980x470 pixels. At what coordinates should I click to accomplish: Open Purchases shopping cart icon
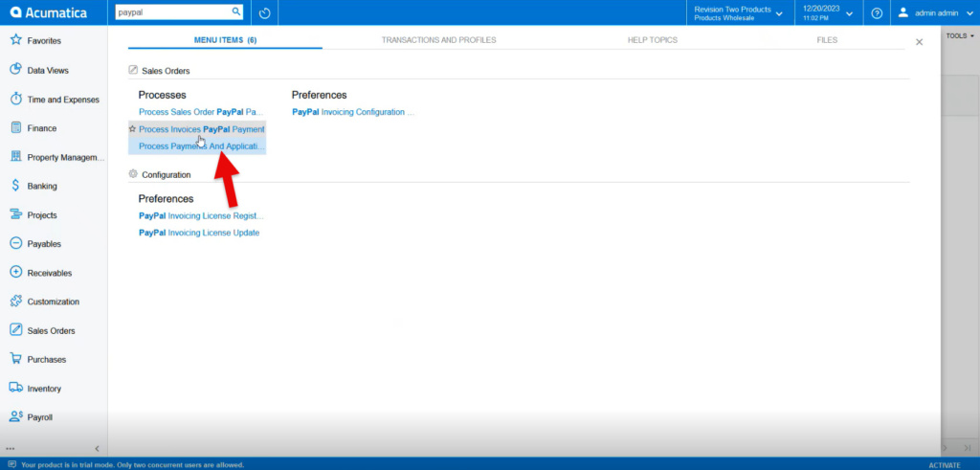click(16, 359)
